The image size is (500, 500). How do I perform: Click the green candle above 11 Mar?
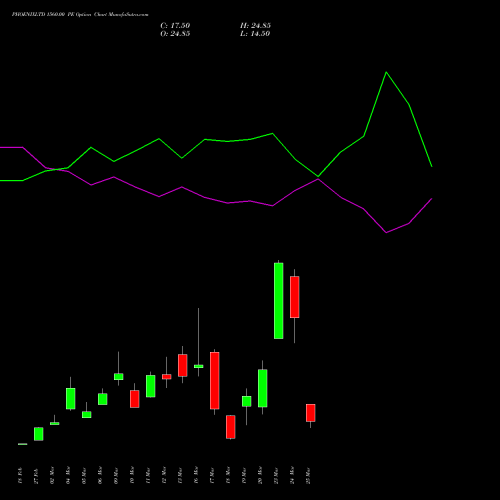point(151,386)
